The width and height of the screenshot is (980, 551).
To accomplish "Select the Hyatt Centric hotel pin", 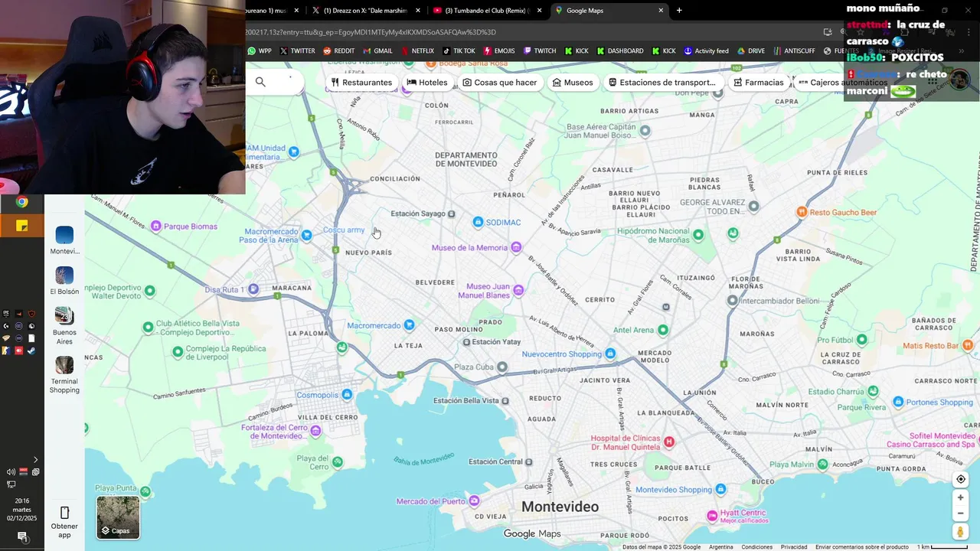I will [712, 515].
